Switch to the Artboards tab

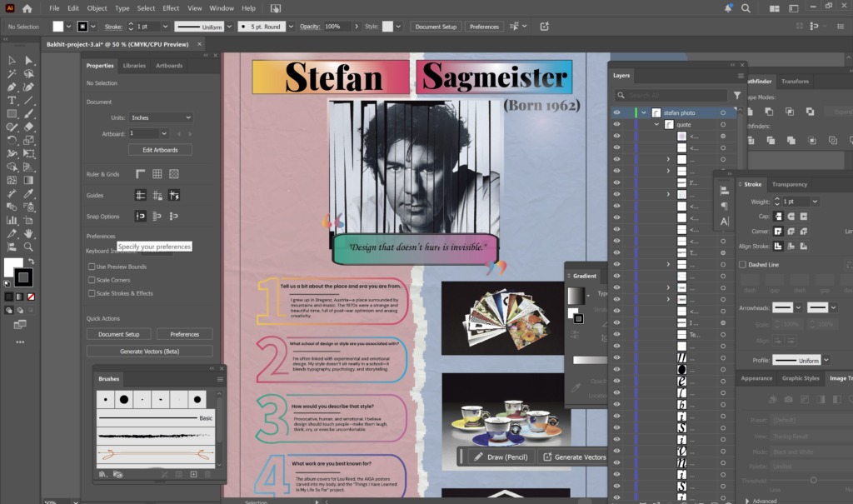pyautogui.click(x=169, y=65)
